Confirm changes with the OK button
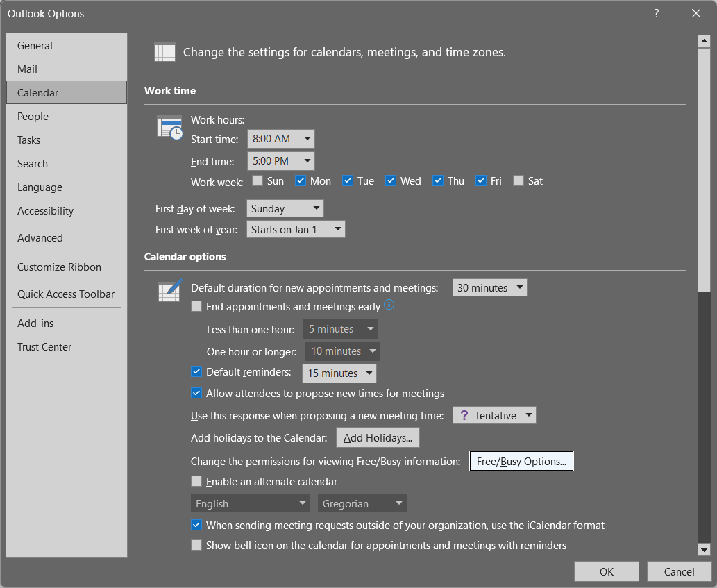 click(x=607, y=571)
